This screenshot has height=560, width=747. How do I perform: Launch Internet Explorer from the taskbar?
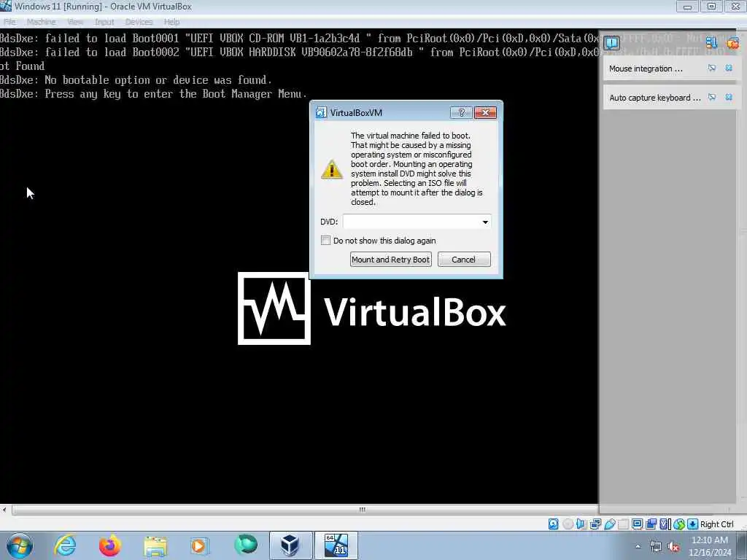pyautogui.click(x=65, y=545)
